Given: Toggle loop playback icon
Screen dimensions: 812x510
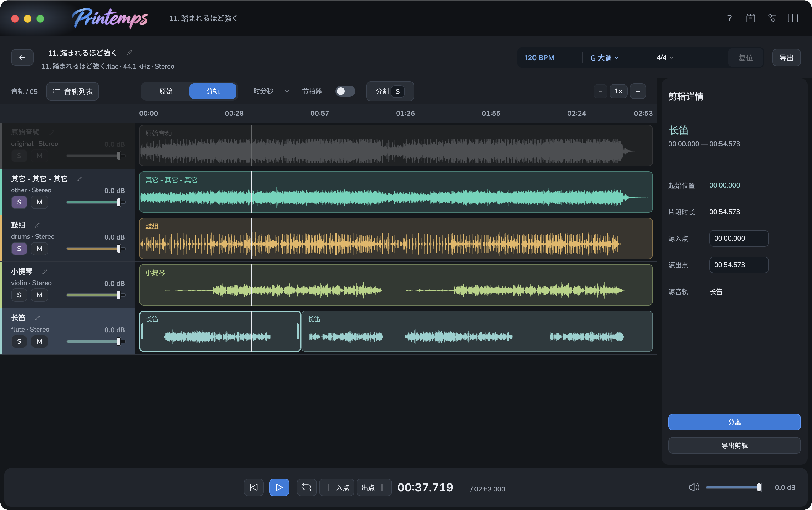Looking at the screenshot, I should click(x=307, y=487).
